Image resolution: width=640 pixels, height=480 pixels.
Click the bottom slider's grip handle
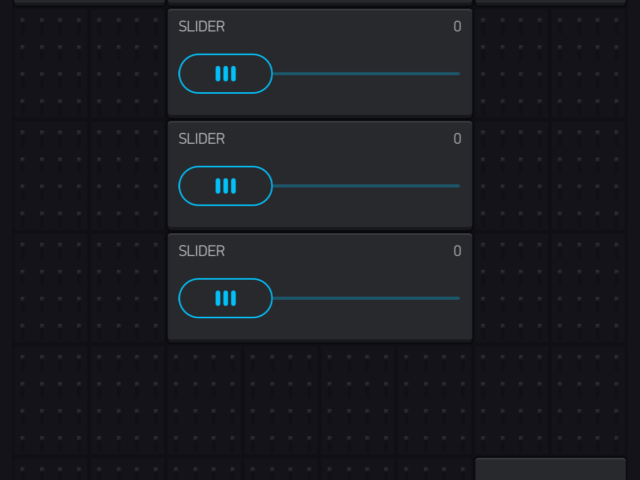(225, 298)
